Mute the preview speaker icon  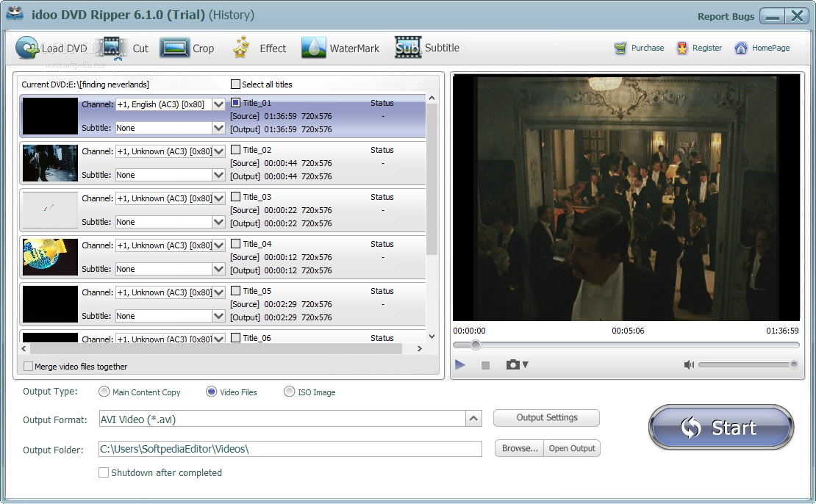689,364
